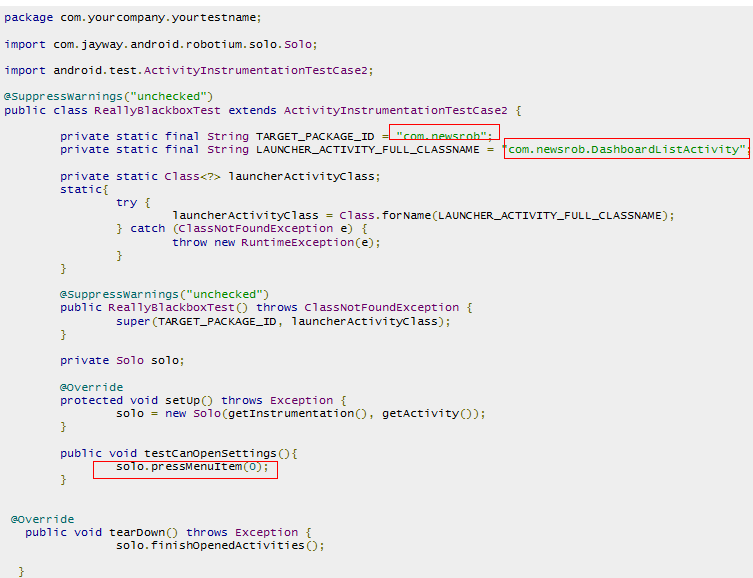Click the Solo import statement
This screenshot has width=753, height=578.
pos(161,45)
